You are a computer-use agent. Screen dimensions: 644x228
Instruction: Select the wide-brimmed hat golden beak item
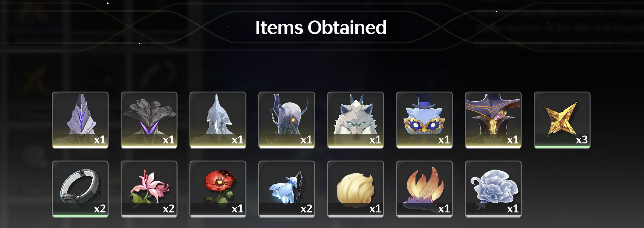493,120
